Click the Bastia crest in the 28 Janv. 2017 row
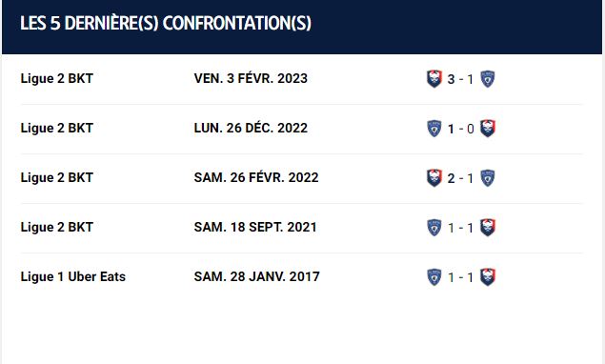 tap(434, 277)
